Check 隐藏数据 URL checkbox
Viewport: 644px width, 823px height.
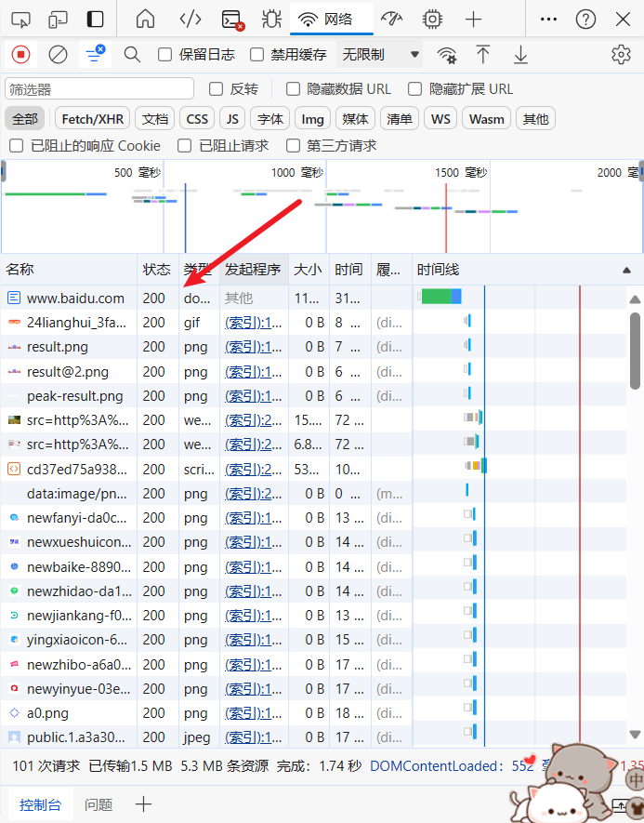293,89
